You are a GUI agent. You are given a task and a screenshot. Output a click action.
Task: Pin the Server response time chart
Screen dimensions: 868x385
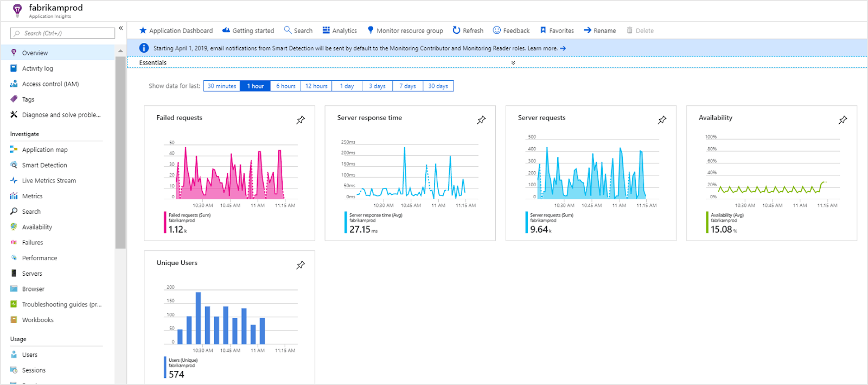[481, 120]
